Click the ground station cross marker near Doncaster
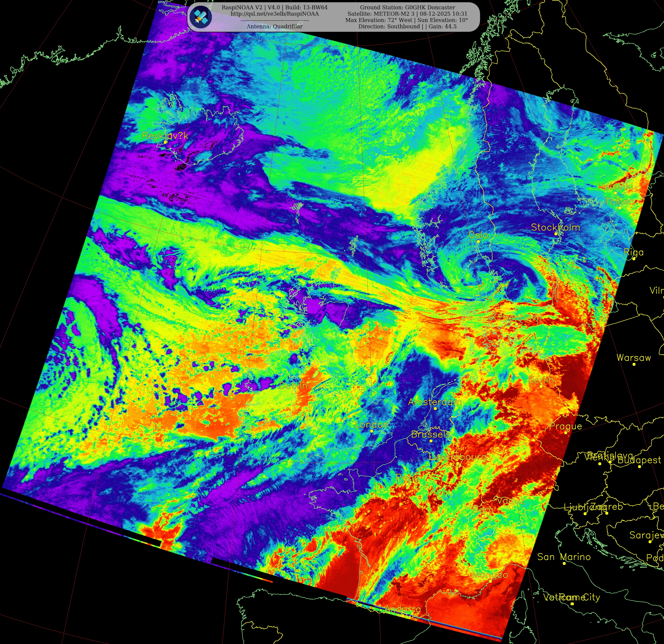The width and height of the screenshot is (664, 644). [361, 388]
